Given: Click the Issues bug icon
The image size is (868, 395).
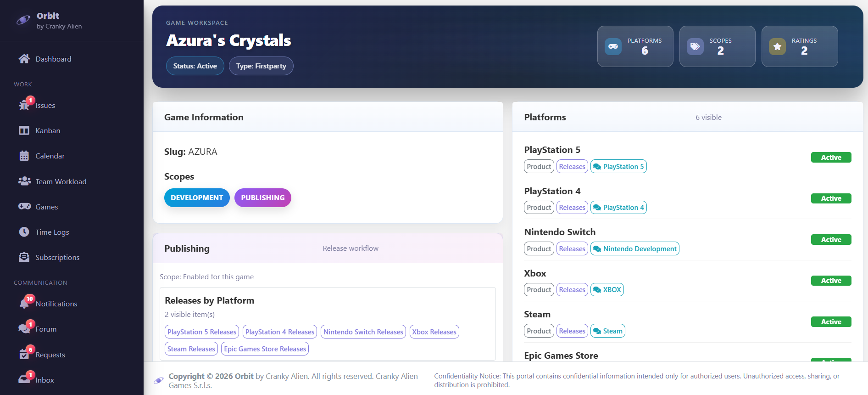Looking at the screenshot, I should point(24,105).
